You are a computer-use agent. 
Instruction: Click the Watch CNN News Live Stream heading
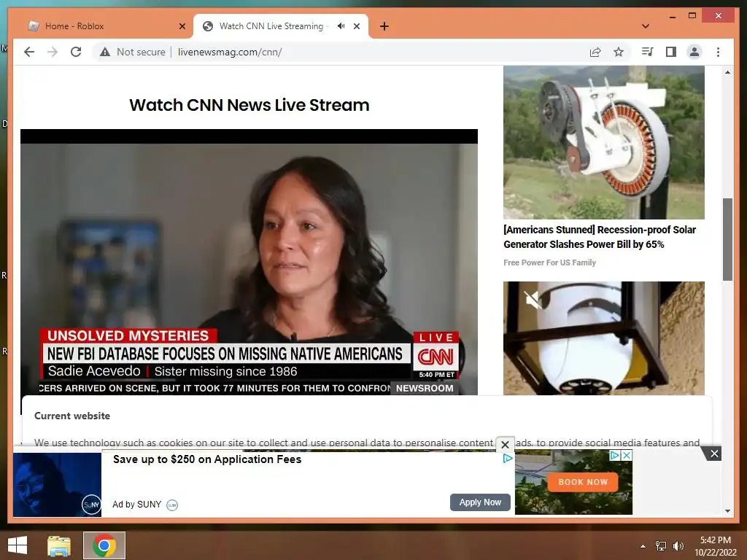click(x=249, y=105)
